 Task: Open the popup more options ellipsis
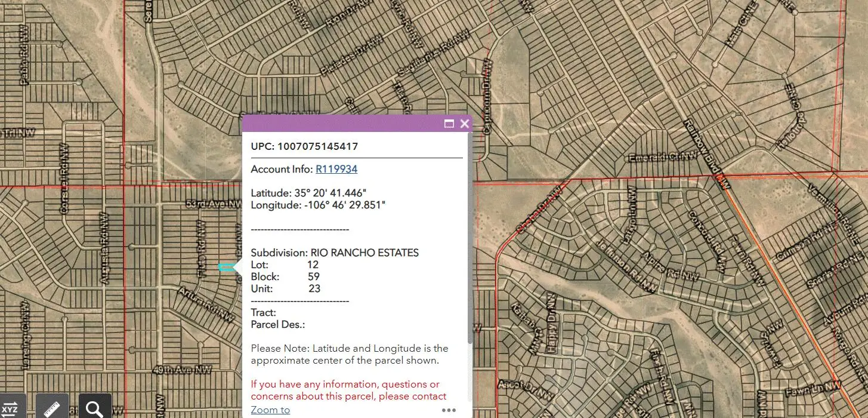tap(449, 410)
